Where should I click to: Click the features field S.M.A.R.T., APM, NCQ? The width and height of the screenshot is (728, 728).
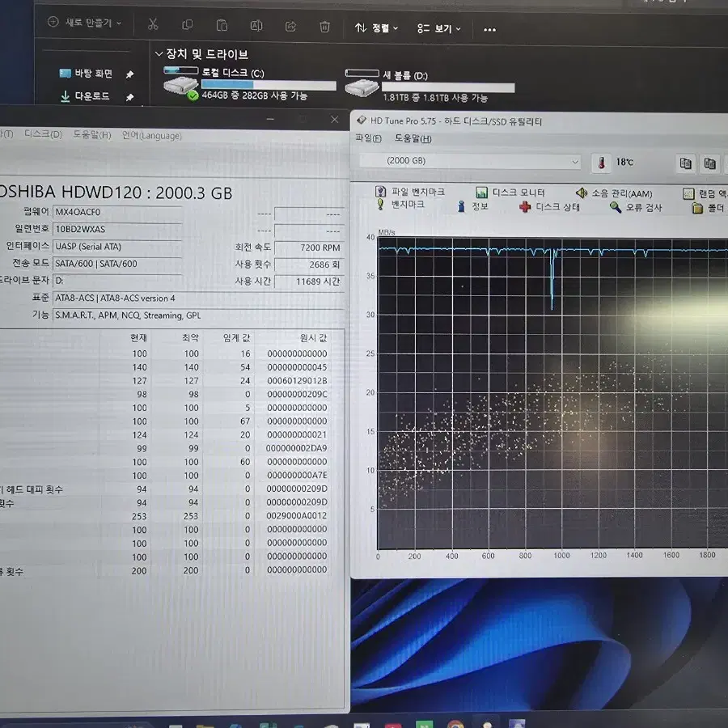(198, 315)
